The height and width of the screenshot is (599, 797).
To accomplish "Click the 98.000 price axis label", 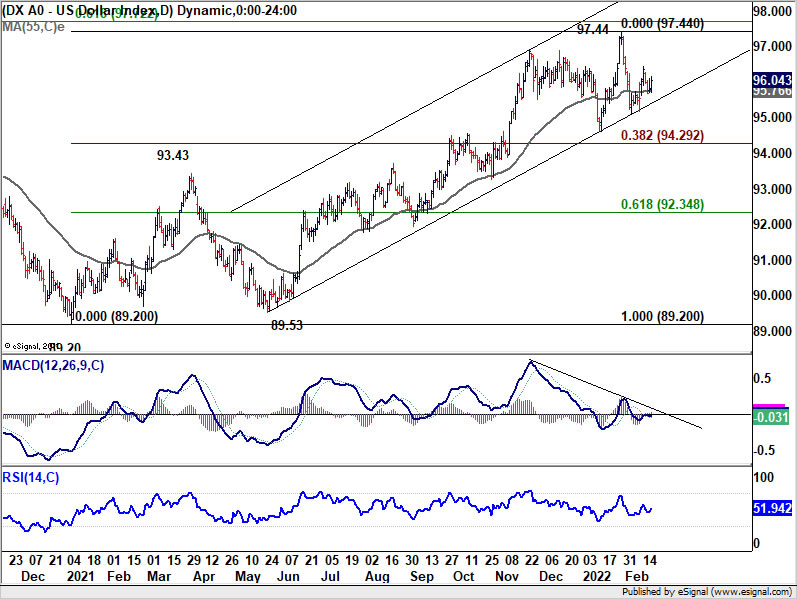I will tap(772, 11).
